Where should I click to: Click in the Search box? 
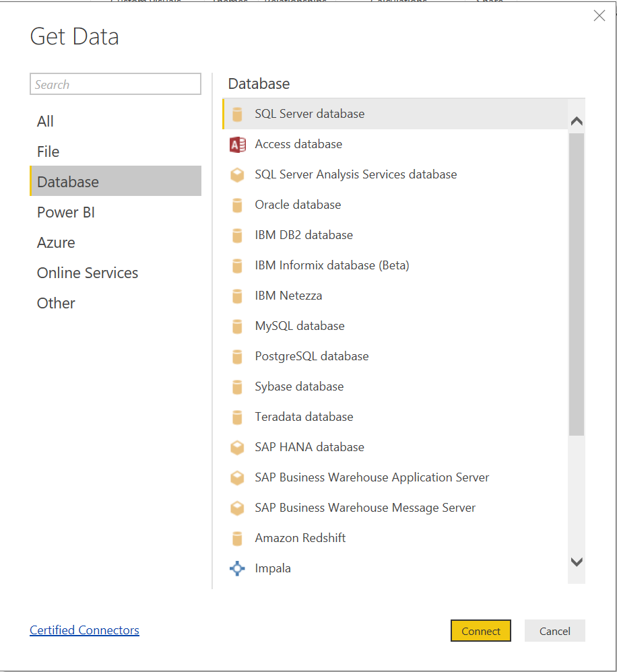click(115, 84)
